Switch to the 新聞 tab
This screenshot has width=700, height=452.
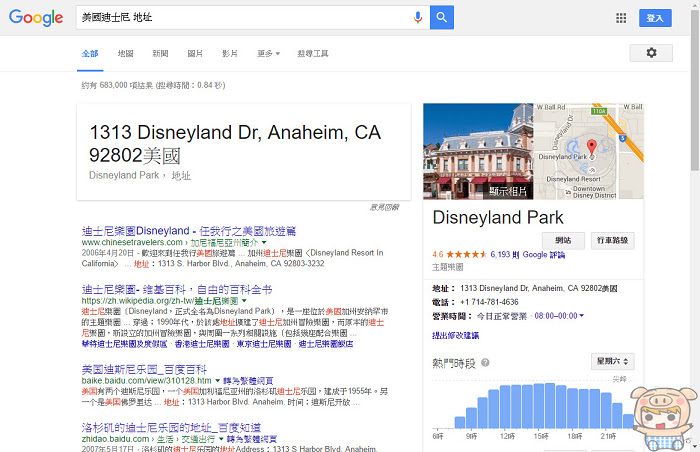point(160,54)
